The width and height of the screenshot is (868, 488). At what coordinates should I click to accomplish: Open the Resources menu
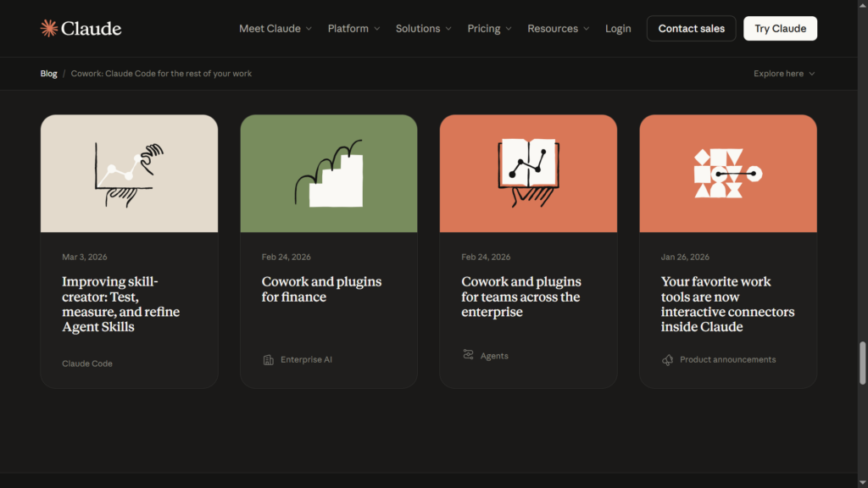[x=558, y=29]
